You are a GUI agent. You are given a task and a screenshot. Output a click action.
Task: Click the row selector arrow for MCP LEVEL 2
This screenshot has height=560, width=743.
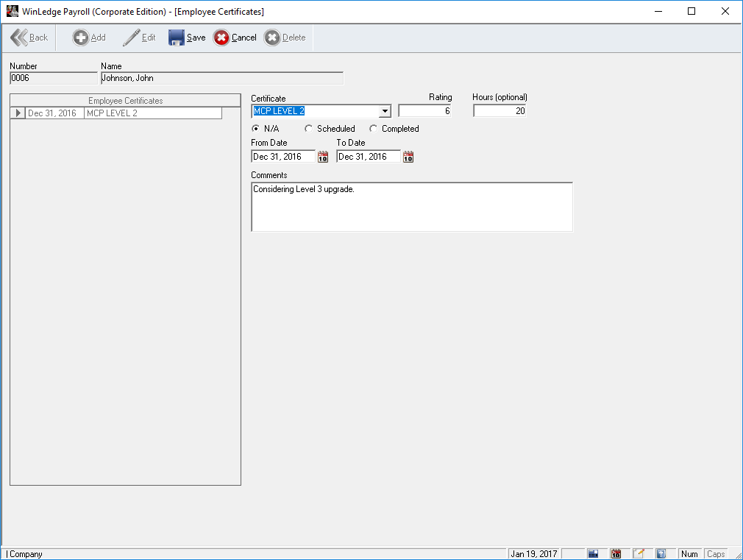[18, 113]
